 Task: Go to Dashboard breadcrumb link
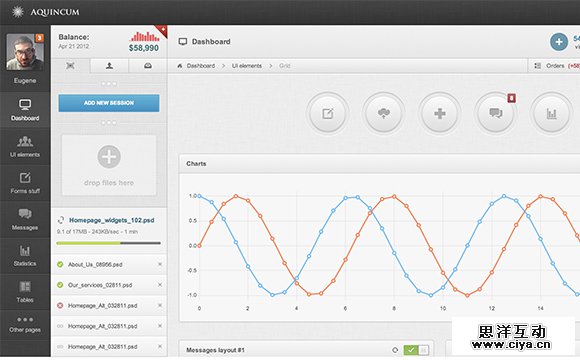coord(200,66)
